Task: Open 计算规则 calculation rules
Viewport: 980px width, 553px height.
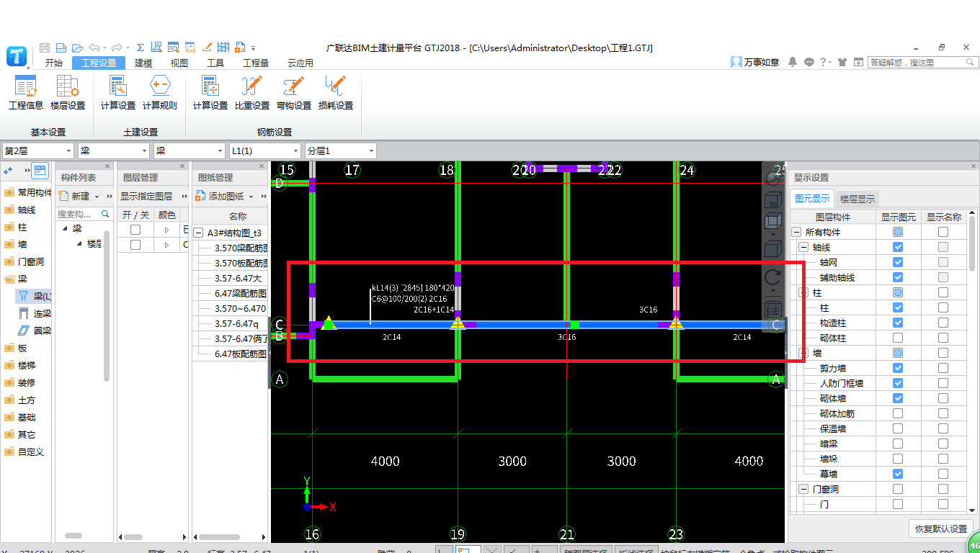Action: pyautogui.click(x=159, y=94)
